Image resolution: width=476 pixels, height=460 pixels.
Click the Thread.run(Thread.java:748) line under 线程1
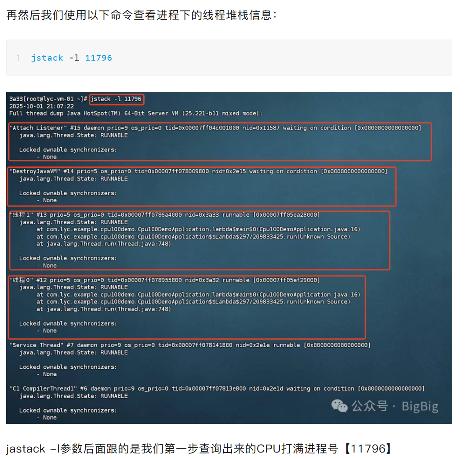click(104, 244)
